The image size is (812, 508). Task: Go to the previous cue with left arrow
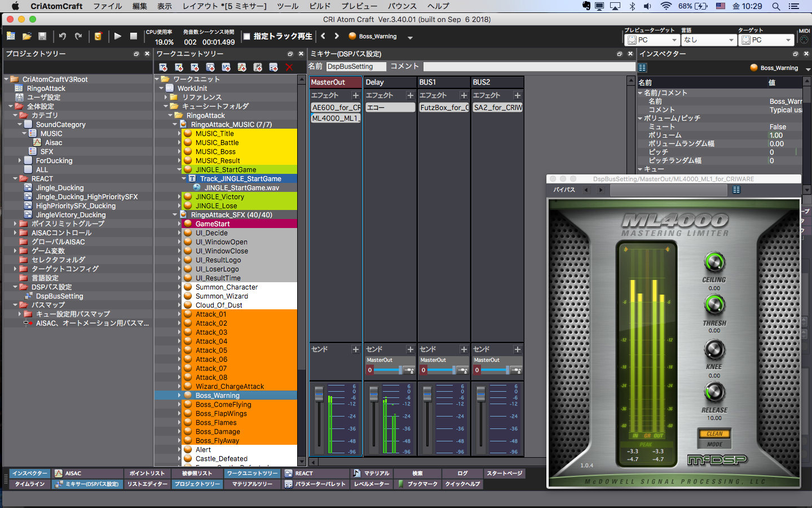[323, 36]
